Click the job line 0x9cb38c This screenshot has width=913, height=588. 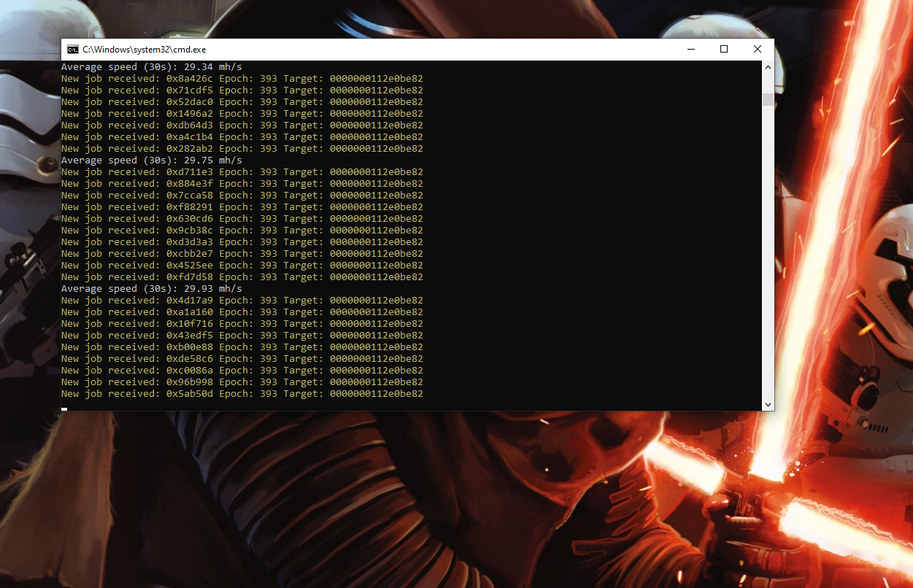tap(242, 231)
